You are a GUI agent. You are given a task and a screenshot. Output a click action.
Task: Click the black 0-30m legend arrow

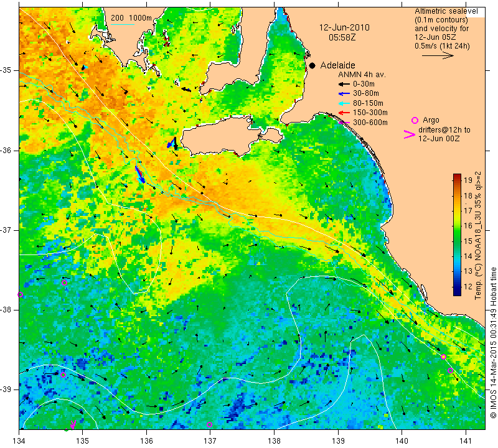(344, 84)
